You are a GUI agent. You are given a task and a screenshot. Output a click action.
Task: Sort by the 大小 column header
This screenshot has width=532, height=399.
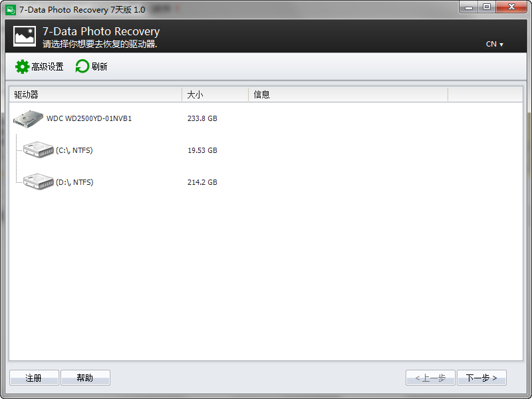215,94
